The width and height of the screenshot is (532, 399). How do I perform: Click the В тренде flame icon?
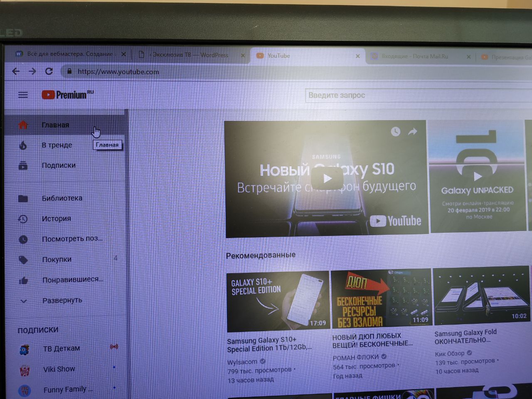(23, 145)
